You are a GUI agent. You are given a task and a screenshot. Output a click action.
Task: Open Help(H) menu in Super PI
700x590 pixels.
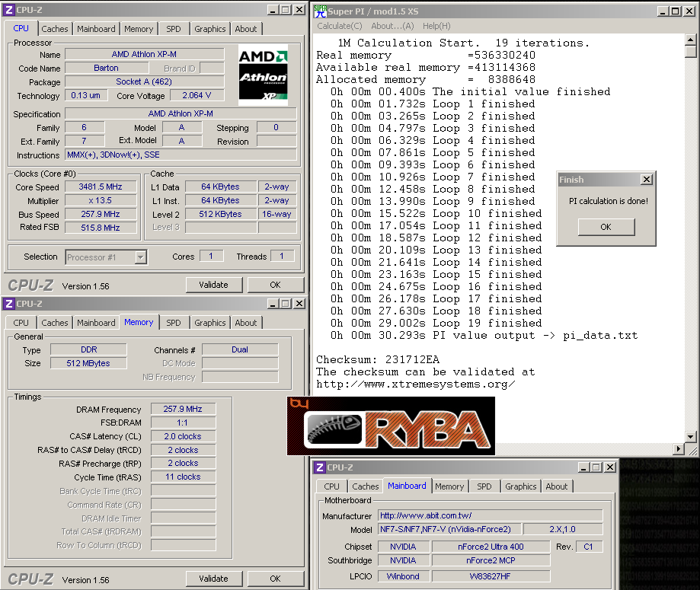click(x=436, y=26)
